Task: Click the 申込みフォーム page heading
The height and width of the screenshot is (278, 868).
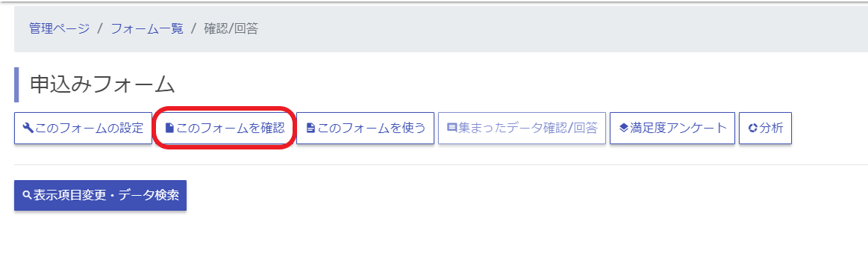Action: (x=102, y=84)
